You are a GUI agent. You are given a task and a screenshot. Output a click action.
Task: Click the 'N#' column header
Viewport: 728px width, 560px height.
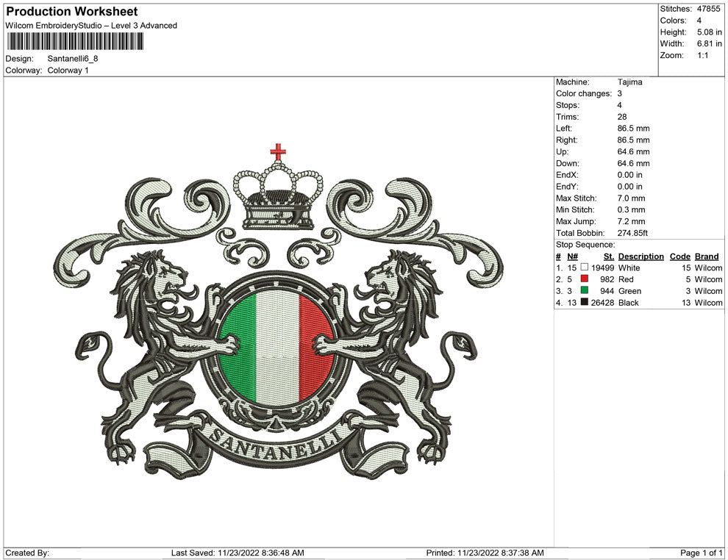pos(572,256)
